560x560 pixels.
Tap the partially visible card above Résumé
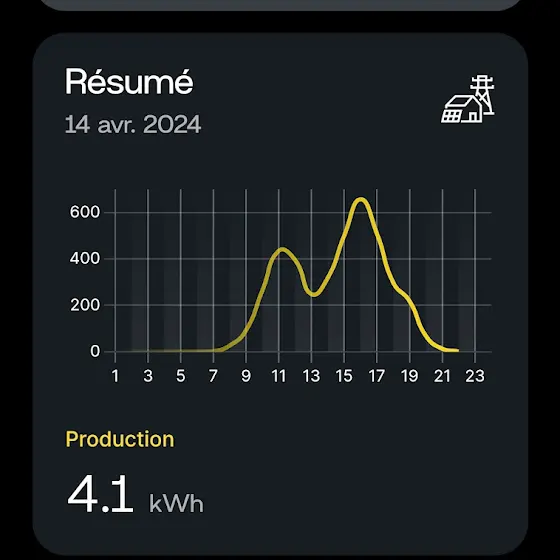tap(280, 5)
